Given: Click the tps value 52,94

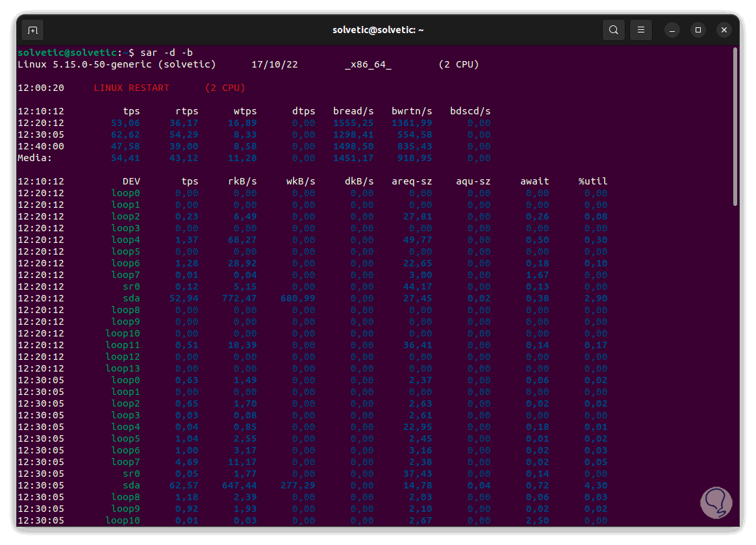Looking at the screenshot, I should [x=184, y=299].
